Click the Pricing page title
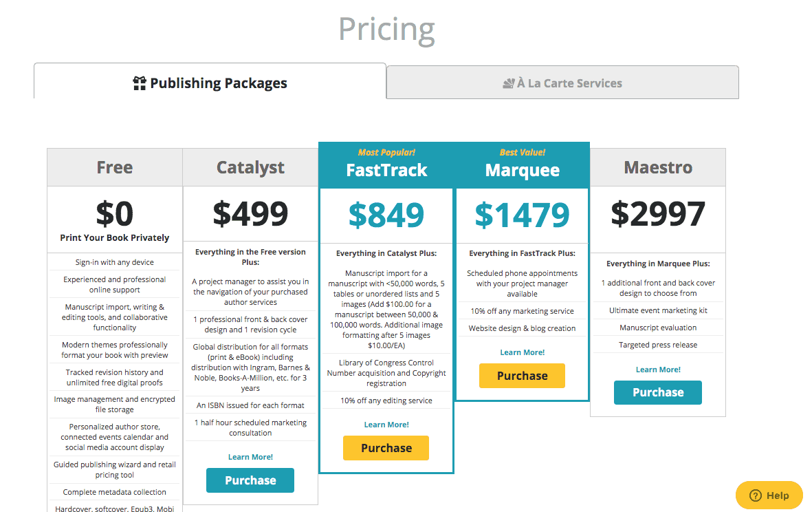The image size is (812, 512). 386,29
